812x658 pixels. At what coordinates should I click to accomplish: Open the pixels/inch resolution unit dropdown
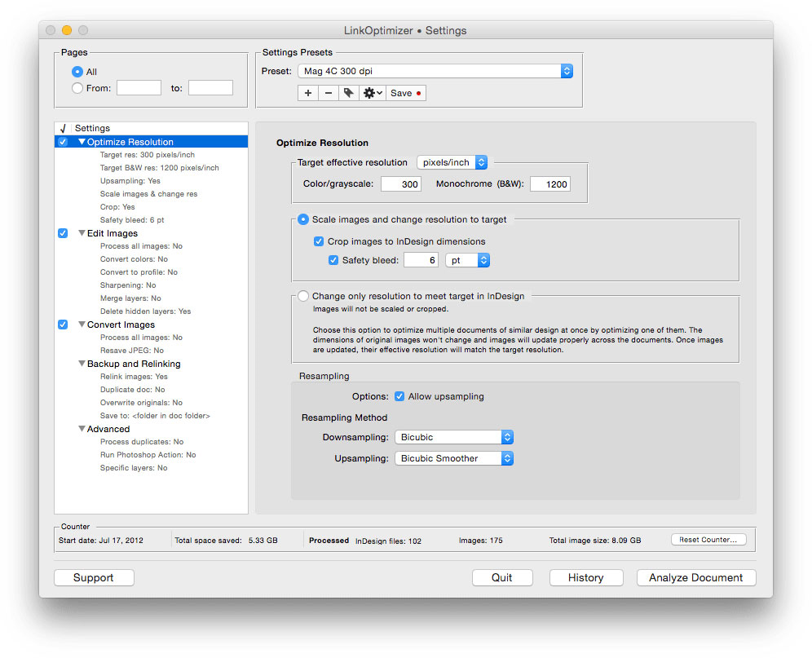(452, 162)
